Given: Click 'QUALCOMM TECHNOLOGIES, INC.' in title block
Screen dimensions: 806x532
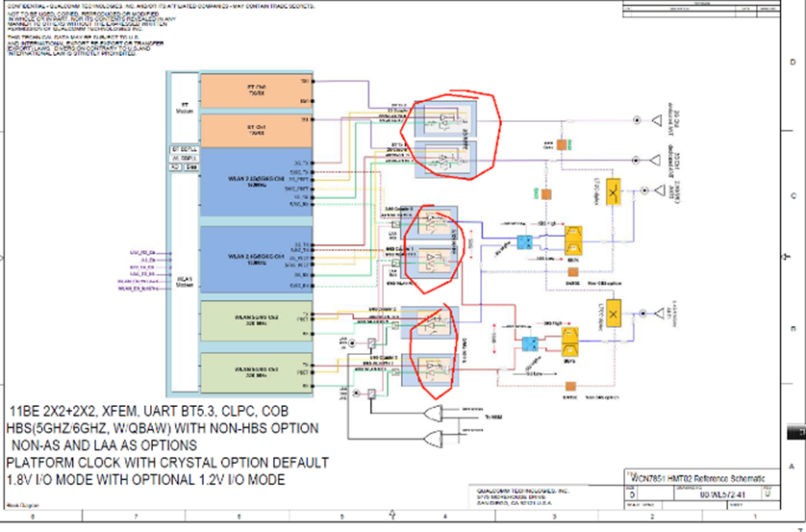Looking at the screenshot, I should coord(523,491).
